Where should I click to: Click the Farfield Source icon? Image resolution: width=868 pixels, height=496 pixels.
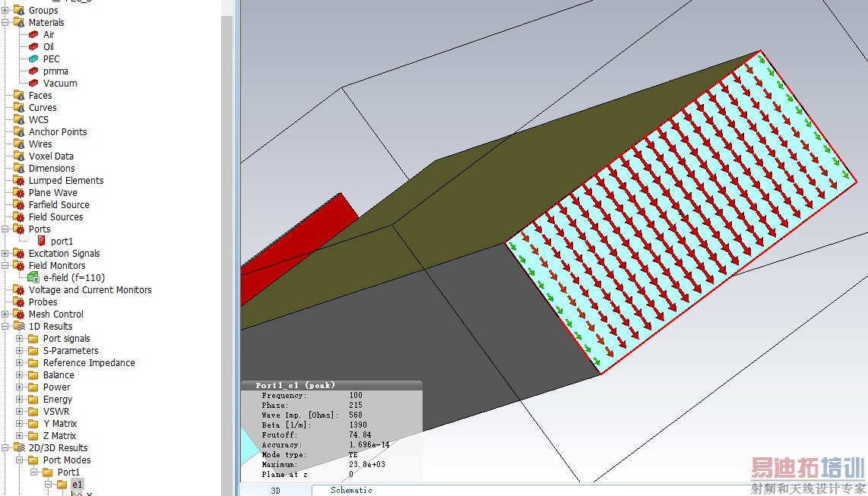pos(19,204)
